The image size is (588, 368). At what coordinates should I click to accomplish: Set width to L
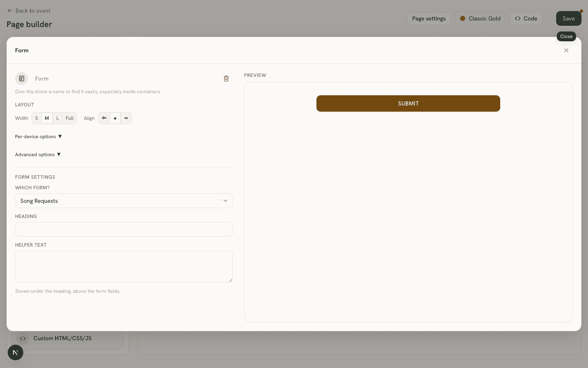(x=58, y=118)
